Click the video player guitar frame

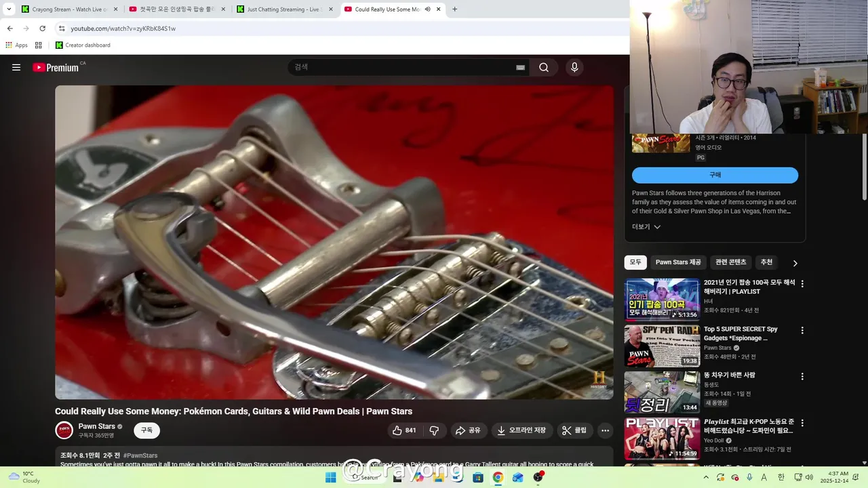[x=334, y=243]
